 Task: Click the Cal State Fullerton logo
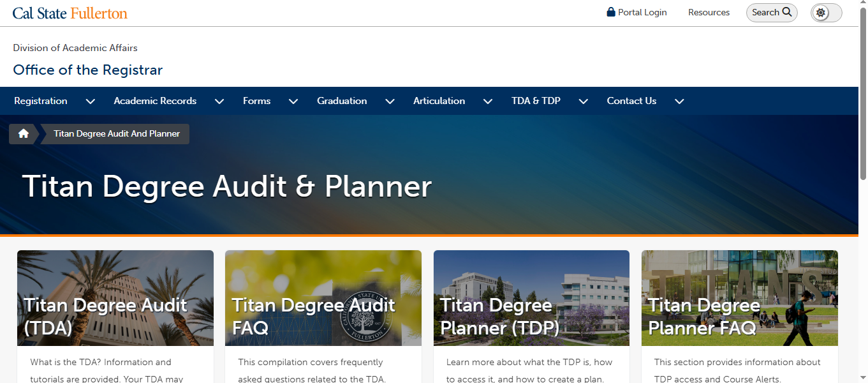(70, 13)
